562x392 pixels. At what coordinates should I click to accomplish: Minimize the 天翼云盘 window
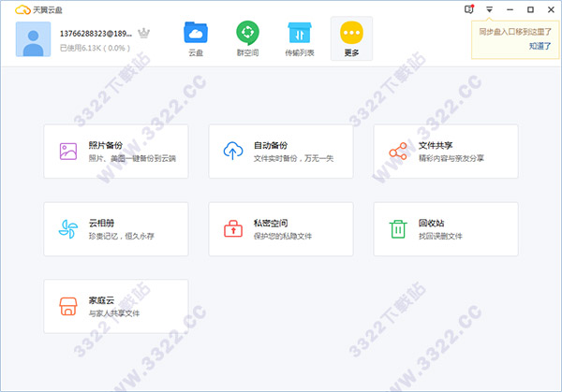tap(510, 9)
